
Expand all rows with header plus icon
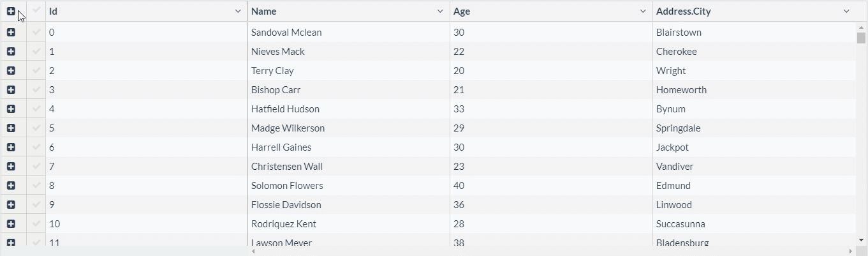pyautogui.click(x=11, y=11)
